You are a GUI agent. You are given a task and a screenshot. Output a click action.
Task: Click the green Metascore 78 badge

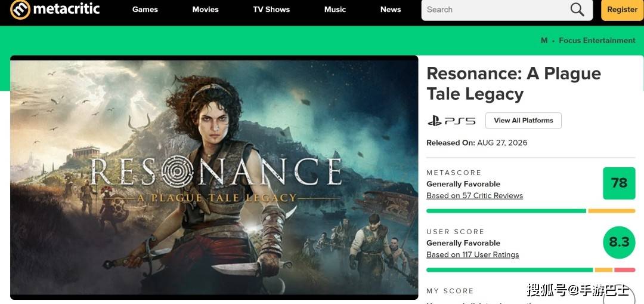619,183
